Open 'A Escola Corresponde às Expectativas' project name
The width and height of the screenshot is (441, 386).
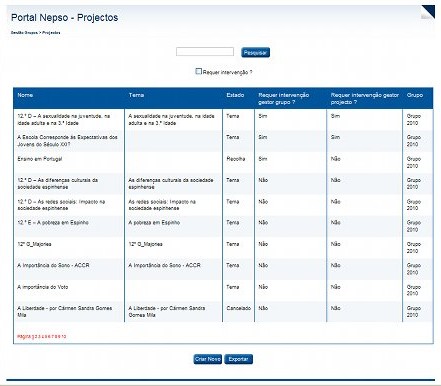click(67, 141)
